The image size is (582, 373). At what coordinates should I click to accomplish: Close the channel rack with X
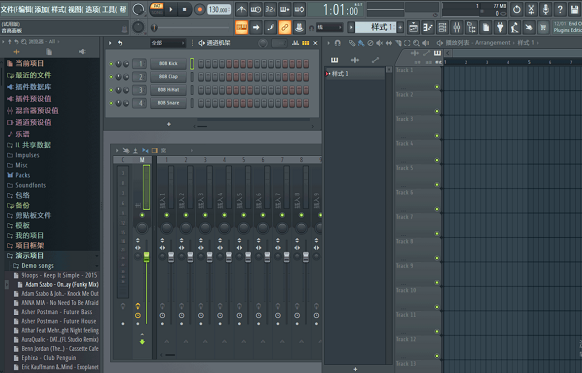pos(315,43)
